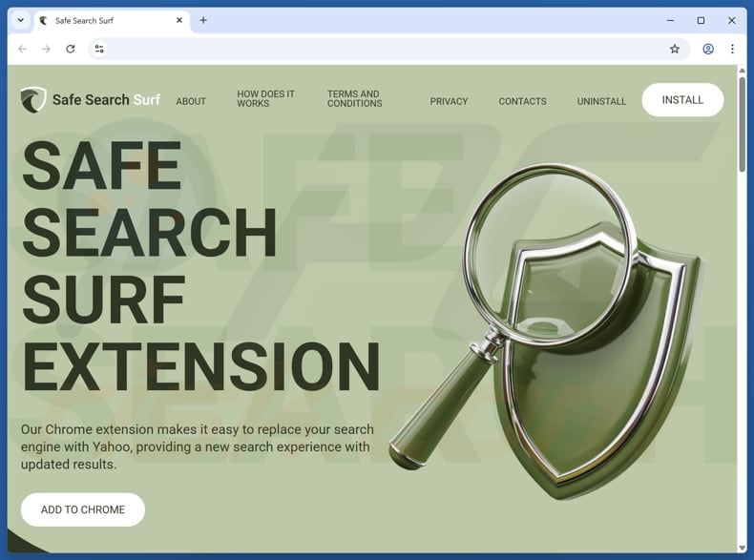754x560 pixels.
Task: Close the Safe Search Surf tab
Action: [x=178, y=20]
